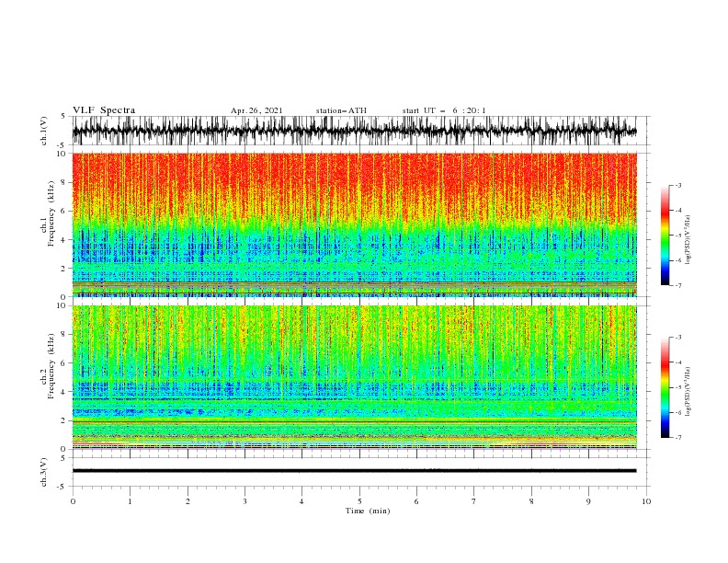Click the ch.3 flat black voltage trace

point(354,471)
